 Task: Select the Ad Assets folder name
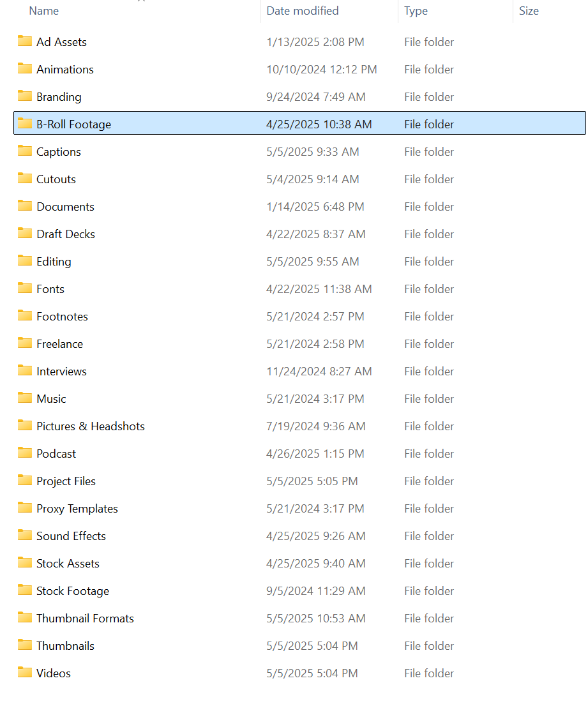click(62, 42)
